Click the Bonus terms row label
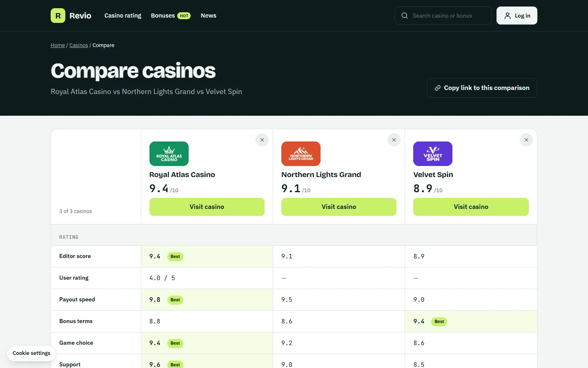 [x=76, y=321]
